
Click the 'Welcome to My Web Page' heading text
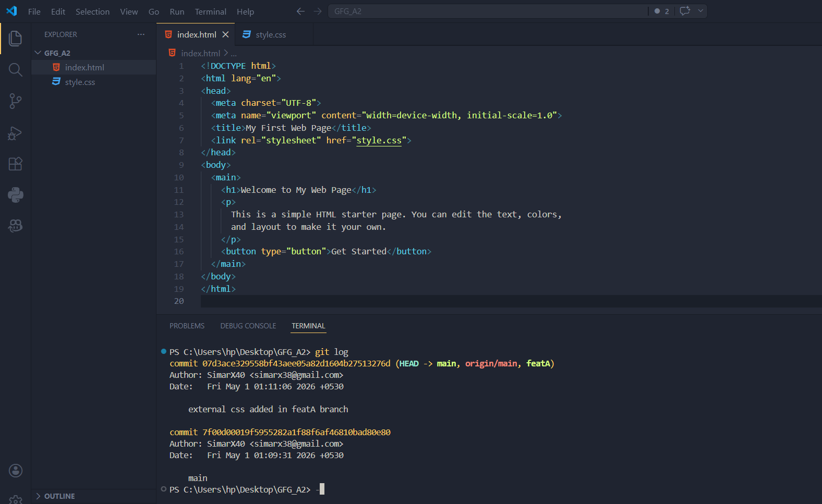point(296,190)
